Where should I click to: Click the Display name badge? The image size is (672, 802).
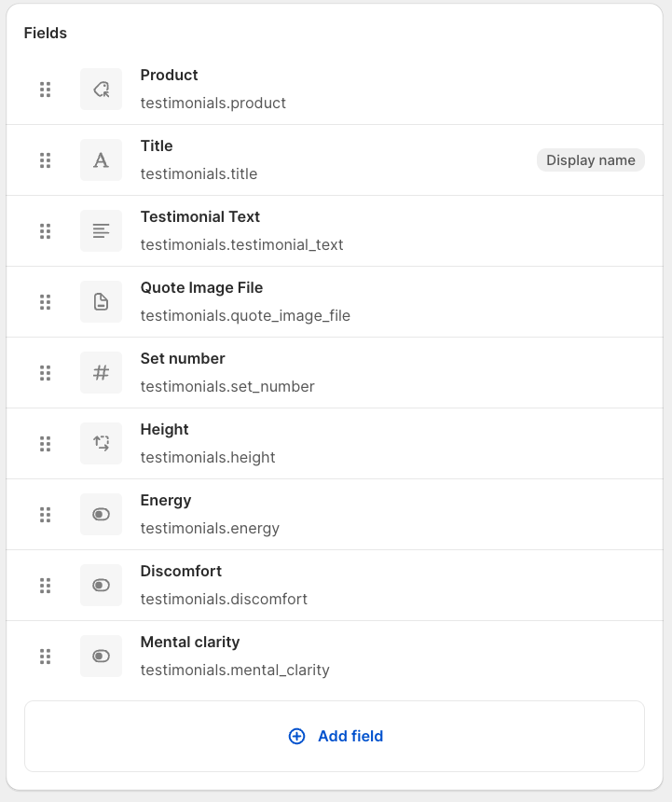[590, 160]
